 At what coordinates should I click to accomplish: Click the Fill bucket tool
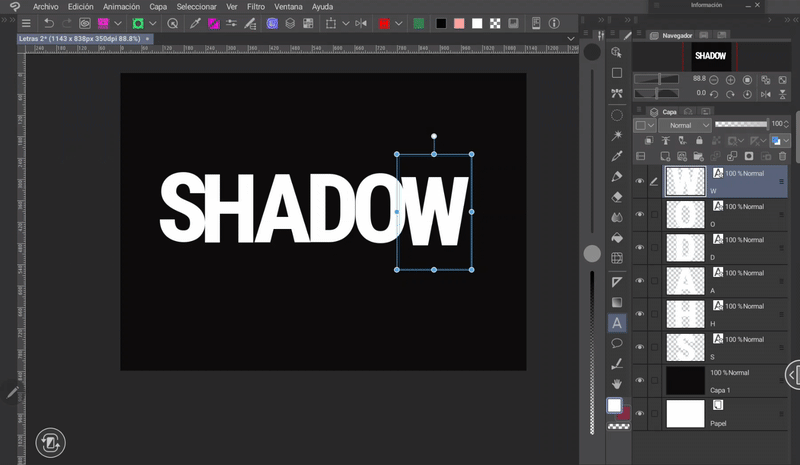617,238
